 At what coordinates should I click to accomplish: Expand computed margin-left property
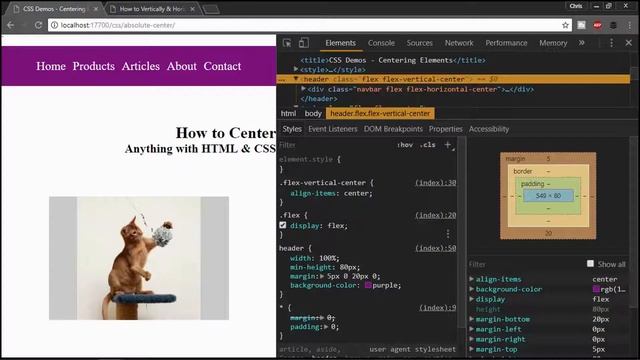(472, 329)
